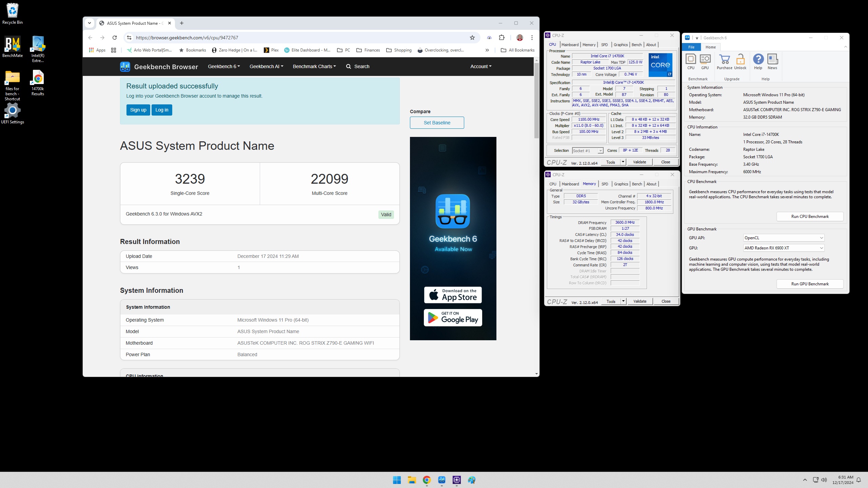Click the Help icon in Geekbench 6
The width and height of the screenshot is (868, 488).
click(x=758, y=62)
